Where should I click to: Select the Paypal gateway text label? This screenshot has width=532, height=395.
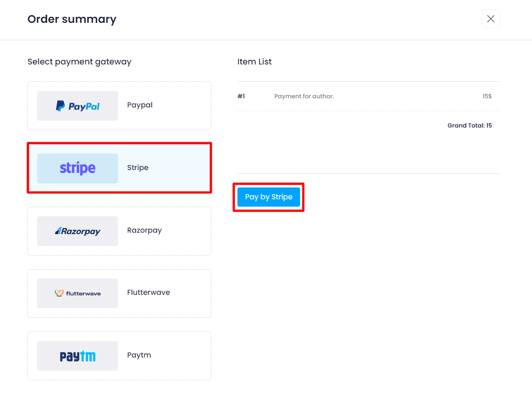coord(140,105)
